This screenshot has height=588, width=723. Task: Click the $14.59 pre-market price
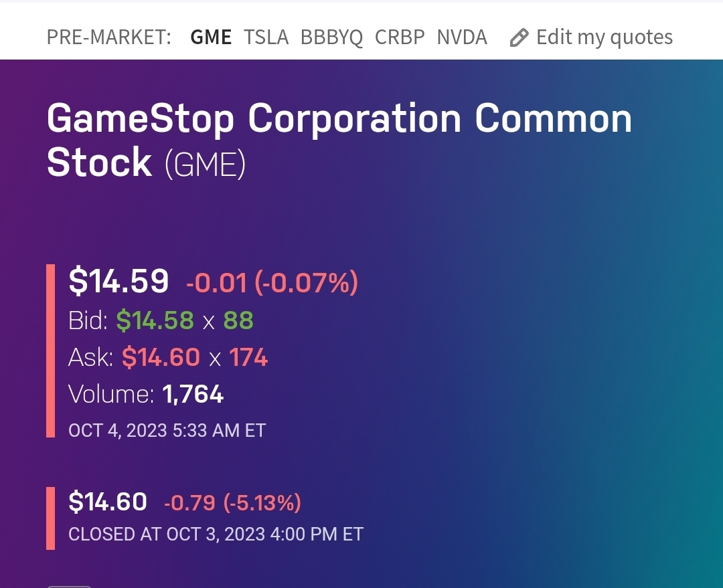118,281
